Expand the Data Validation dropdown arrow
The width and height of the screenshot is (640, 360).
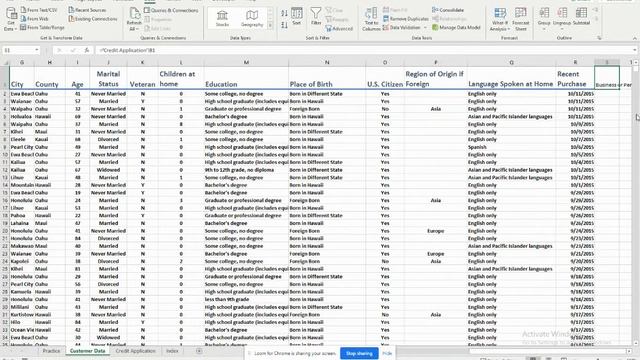point(425,27)
